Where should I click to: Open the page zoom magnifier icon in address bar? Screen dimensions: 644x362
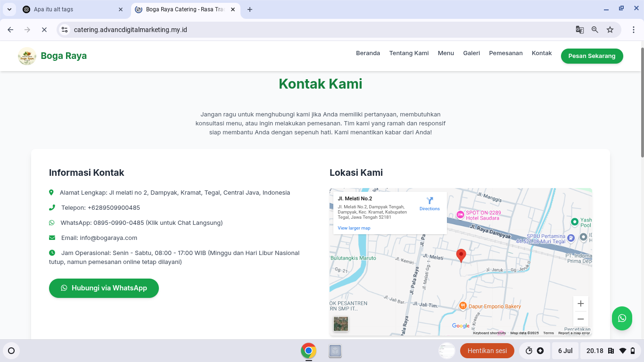(x=594, y=29)
